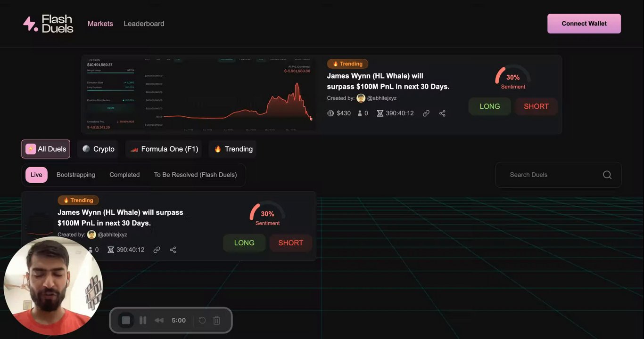This screenshot has width=644, height=339.
Task: Stop the screen recording
Action: (x=126, y=320)
